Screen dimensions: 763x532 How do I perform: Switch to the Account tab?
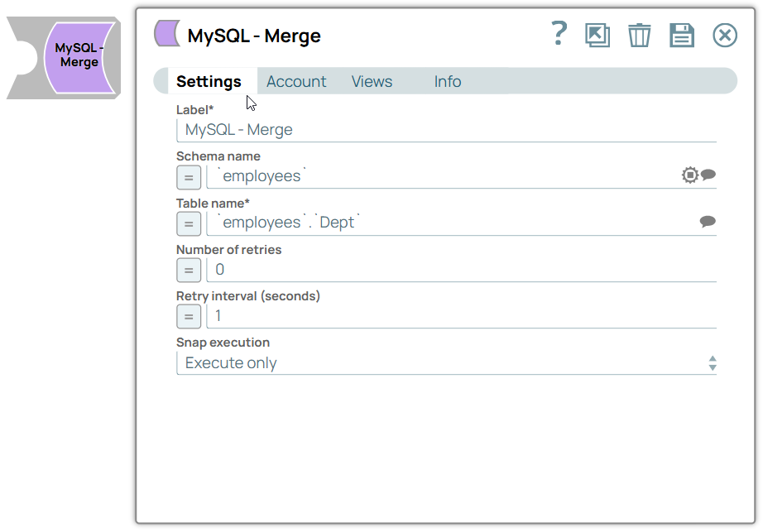click(x=296, y=81)
